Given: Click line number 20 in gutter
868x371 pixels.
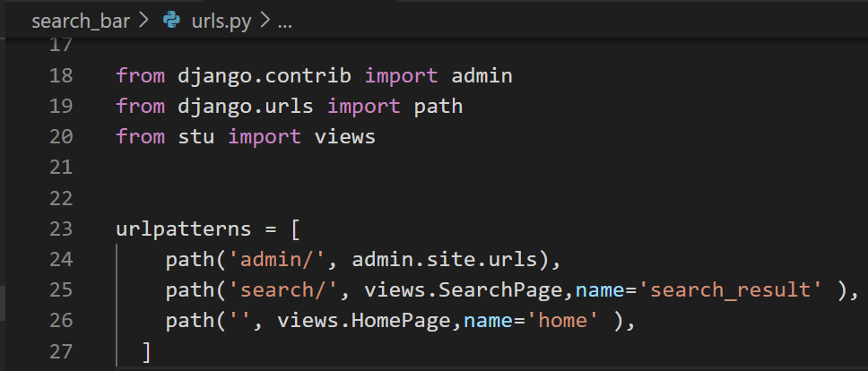Looking at the screenshot, I should tap(61, 136).
